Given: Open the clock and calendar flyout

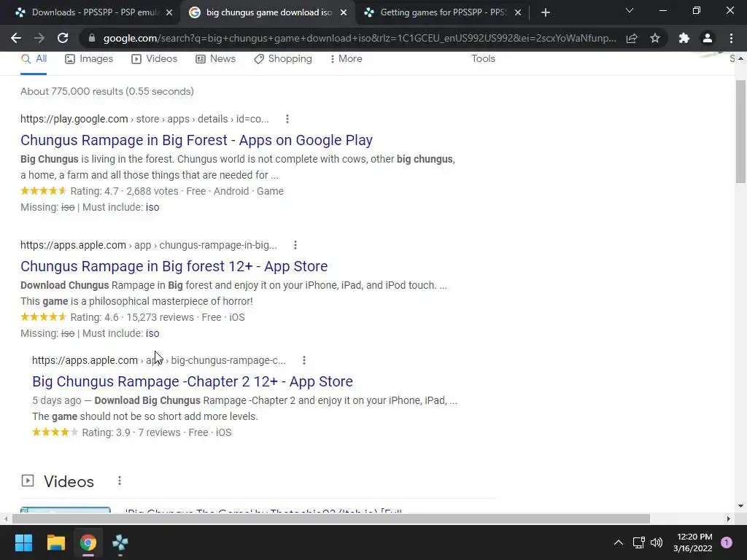Looking at the screenshot, I should coord(694,542).
